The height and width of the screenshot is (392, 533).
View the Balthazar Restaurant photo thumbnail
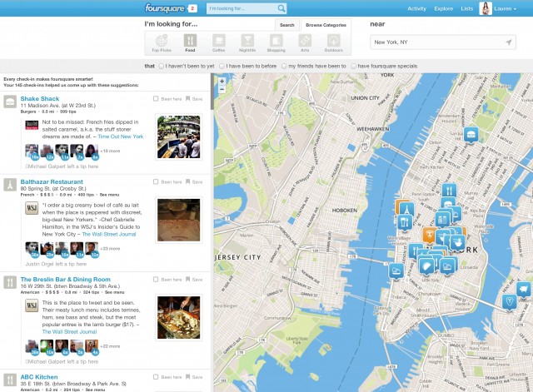coord(178,220)
